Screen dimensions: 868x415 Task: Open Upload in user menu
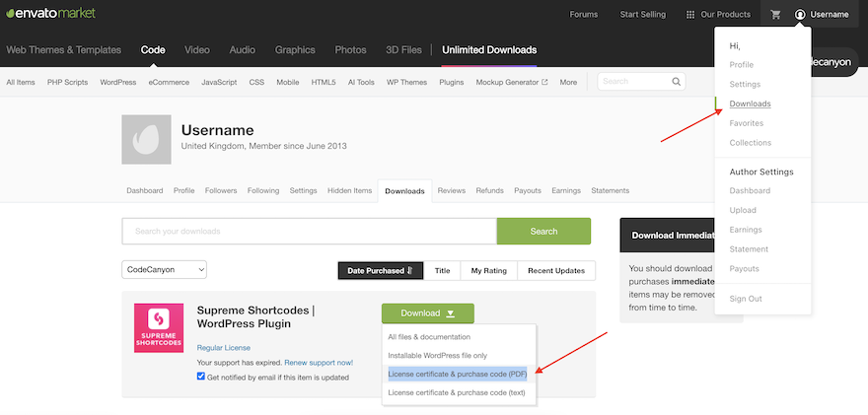point(743,210)
